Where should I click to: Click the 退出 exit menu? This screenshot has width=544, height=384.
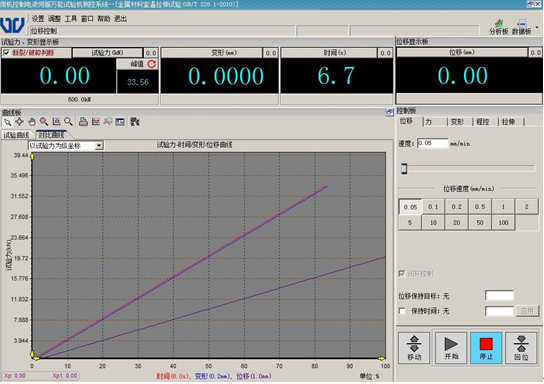pos(120,19)
